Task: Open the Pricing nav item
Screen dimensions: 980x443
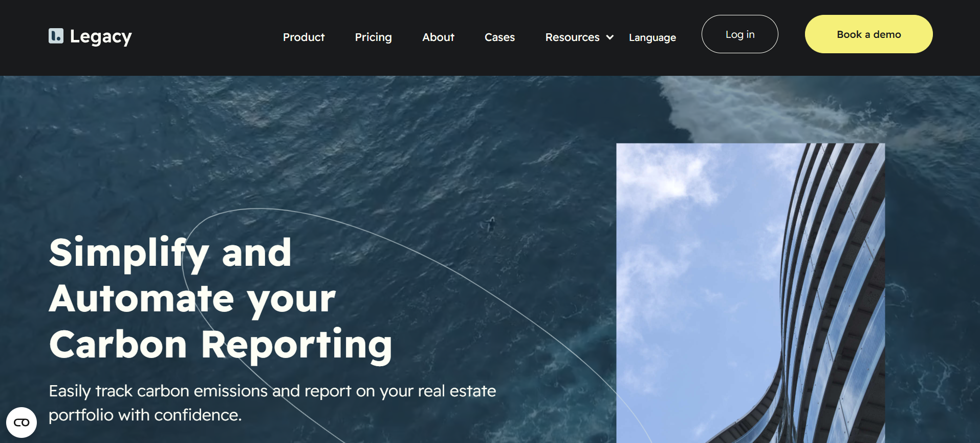Action: coord(374,37)
